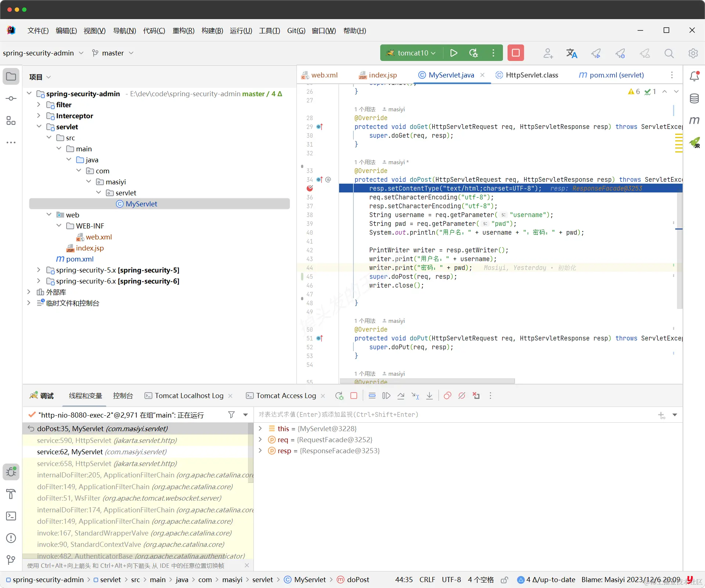Open the Git tool window
Viewport: 705px width, 588px height.
(x=11, y=560)
